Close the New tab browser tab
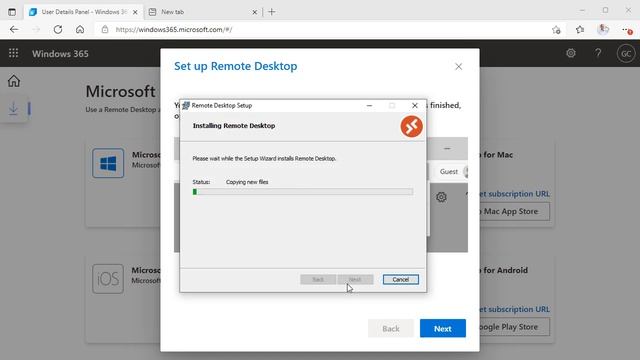 254,12
